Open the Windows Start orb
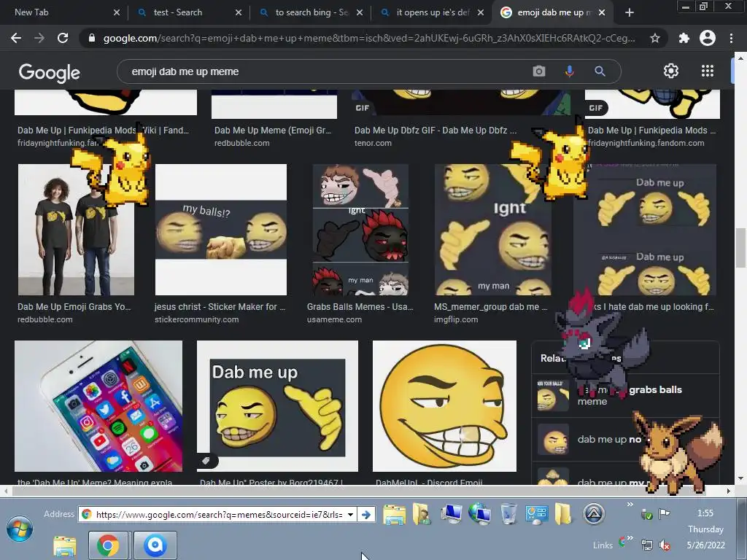The height and width of the screenshot is (560, 747). click(x=19, y=529)
